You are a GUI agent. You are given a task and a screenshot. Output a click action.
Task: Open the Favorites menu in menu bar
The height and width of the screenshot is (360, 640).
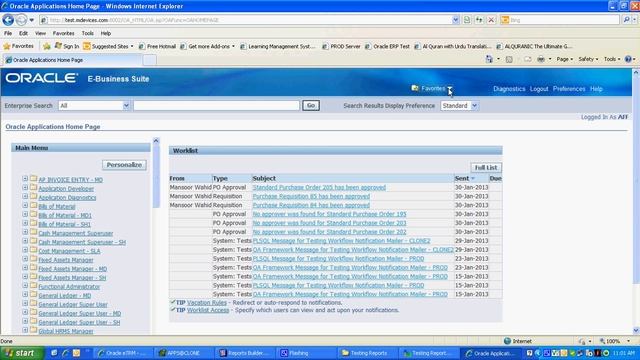[x=63, y=33]
